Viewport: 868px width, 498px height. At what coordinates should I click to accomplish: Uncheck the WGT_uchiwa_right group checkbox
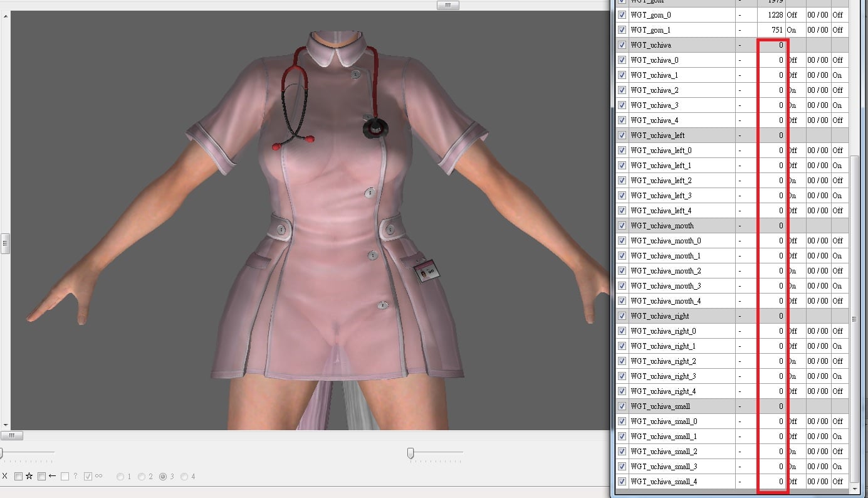(x=622, y=316)
